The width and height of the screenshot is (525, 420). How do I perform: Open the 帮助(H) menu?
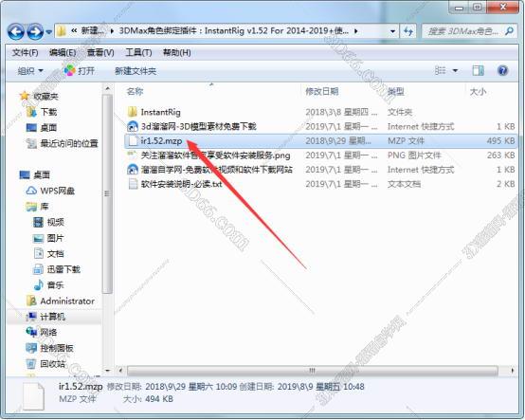[177, 52]
